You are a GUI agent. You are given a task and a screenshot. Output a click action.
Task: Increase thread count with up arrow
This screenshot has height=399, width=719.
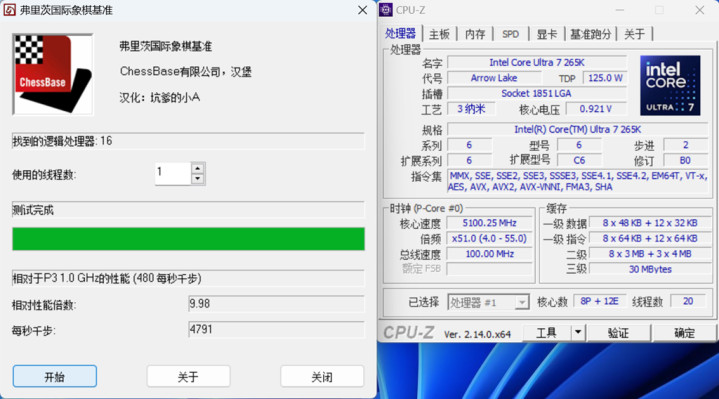[198, 168]
